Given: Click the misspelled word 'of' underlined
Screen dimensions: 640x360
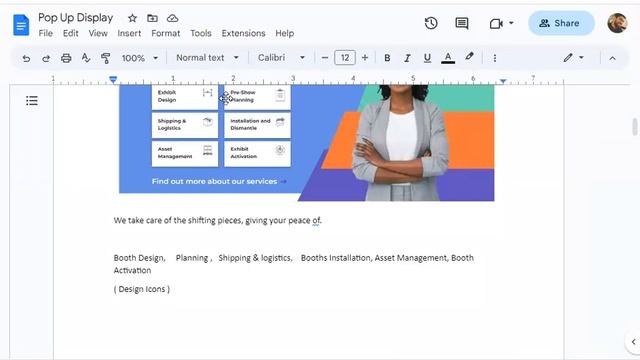Looking at the screenshot, I should (x=316, y=221).
